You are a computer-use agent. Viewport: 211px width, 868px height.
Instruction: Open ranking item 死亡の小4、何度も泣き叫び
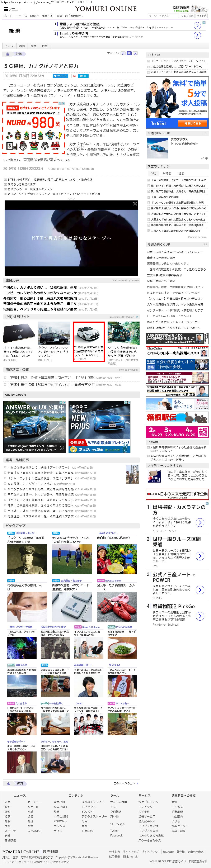tap(178, 186)
